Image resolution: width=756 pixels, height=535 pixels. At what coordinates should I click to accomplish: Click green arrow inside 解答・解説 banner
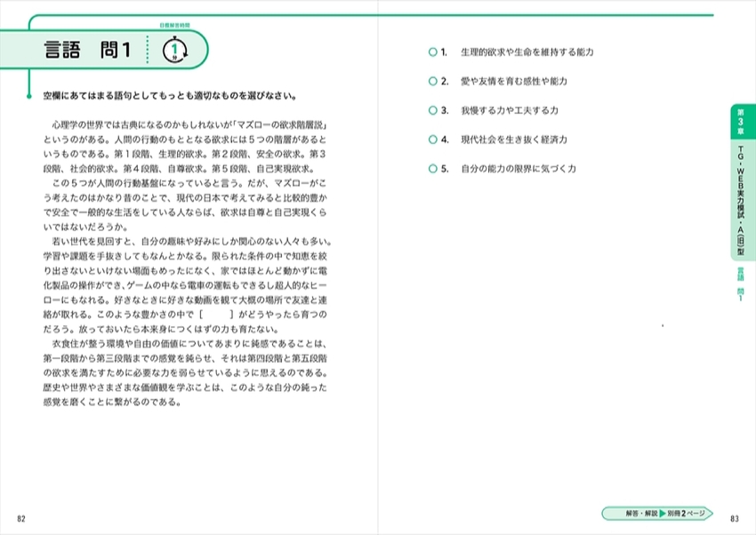[x=662, y=513]
